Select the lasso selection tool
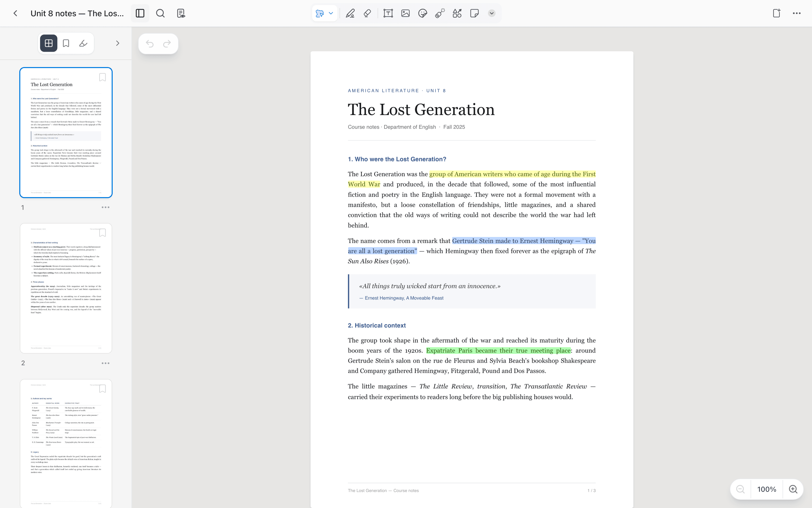This screenshot has height=508, width=812. coord(320,13)
